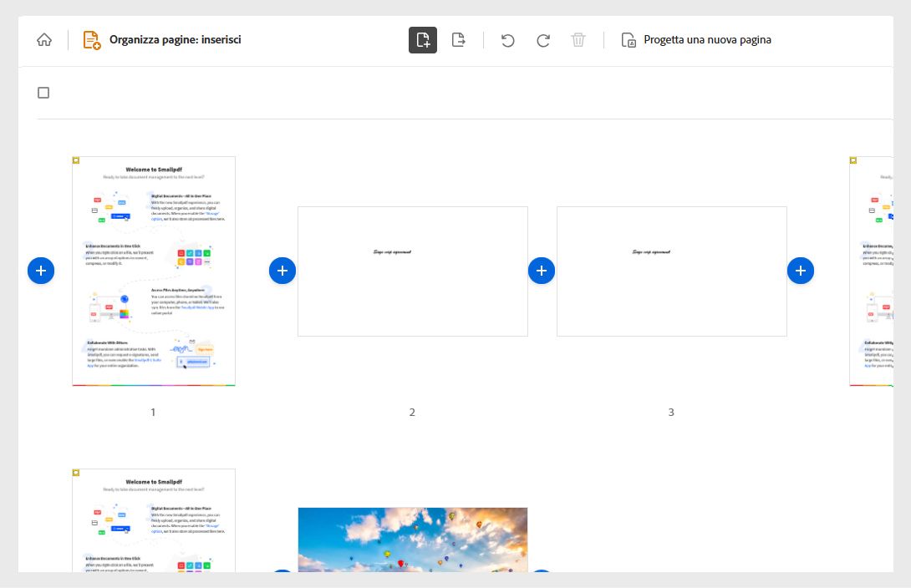Click the blue plus before page 1

[x=41, y=270]
